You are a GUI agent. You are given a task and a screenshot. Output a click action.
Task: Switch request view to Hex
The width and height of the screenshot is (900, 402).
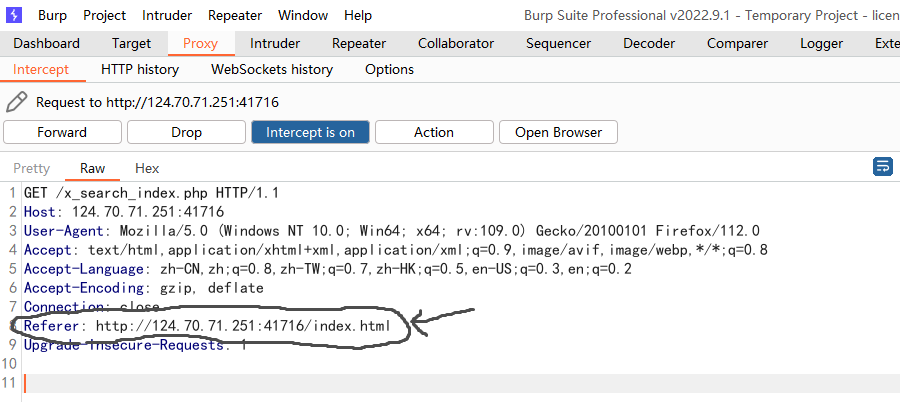(x=147, y=168)
